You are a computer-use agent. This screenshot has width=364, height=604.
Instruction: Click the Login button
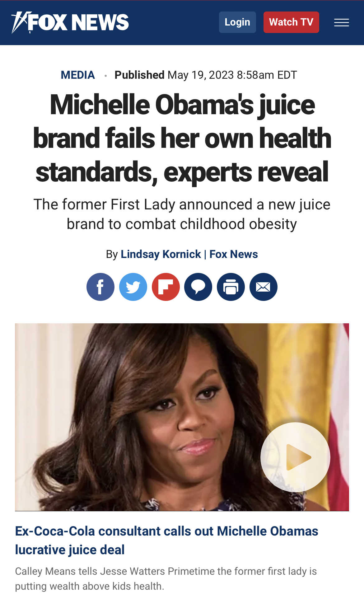coord(237,22)
